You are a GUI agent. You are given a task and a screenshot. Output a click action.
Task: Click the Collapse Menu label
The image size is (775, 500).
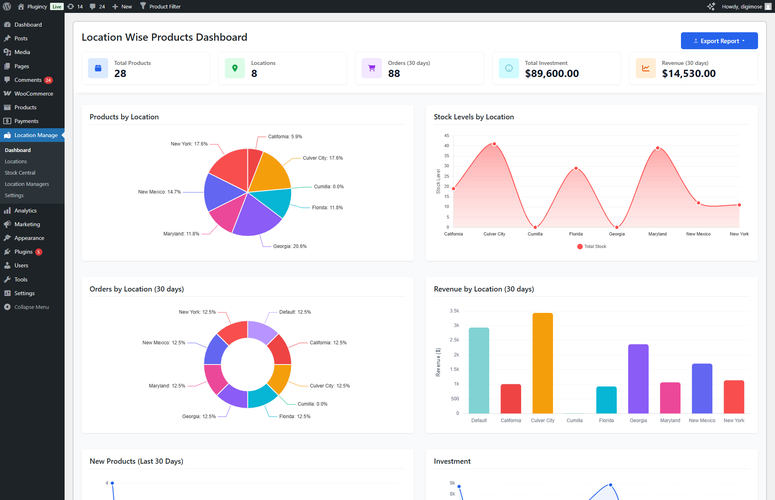(32, 307)
